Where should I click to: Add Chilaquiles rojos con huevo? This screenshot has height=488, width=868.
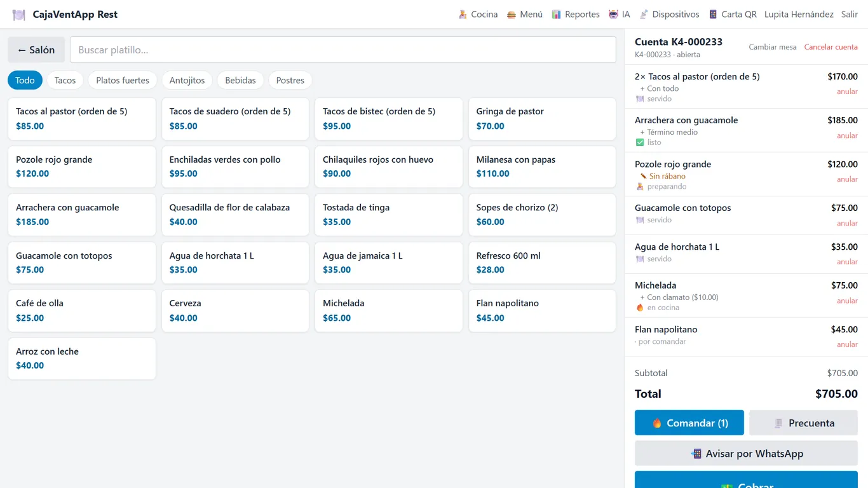[x=389, y=167]
